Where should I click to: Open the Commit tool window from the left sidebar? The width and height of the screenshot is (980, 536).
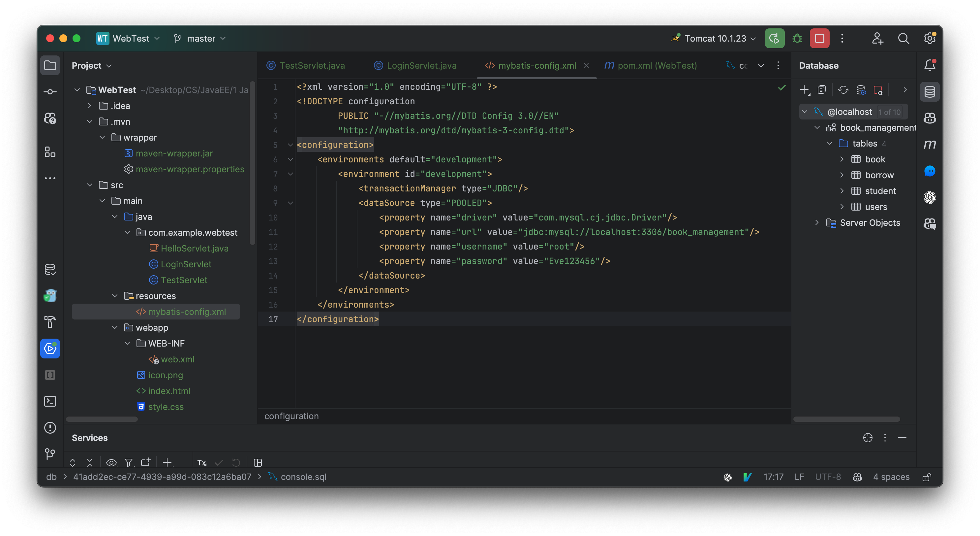[x=50, y=91]
